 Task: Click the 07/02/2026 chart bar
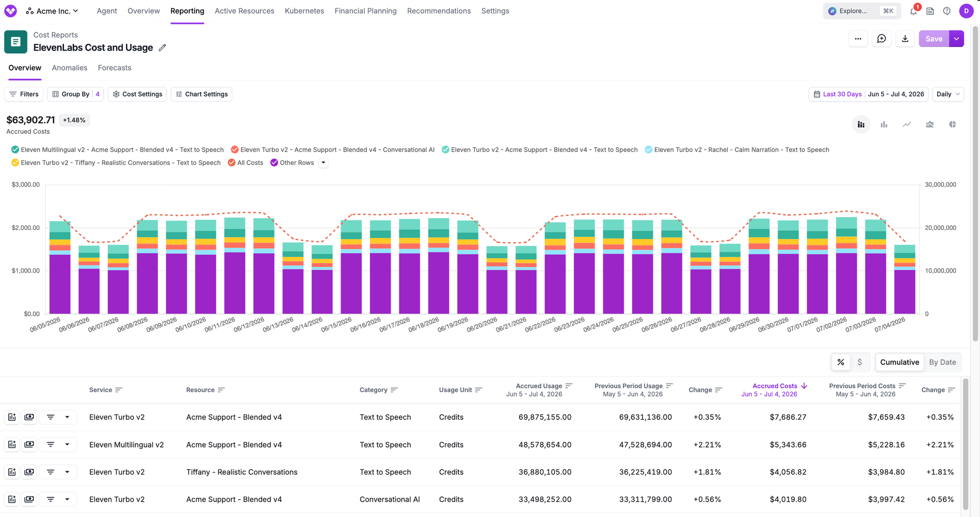pos(846,265)
